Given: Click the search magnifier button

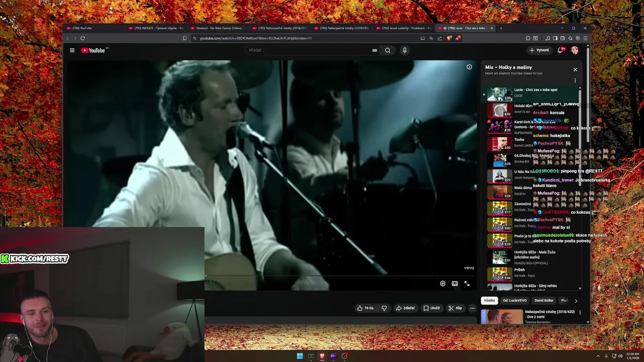Looking at the screenshot, I should tap(387, 50).
